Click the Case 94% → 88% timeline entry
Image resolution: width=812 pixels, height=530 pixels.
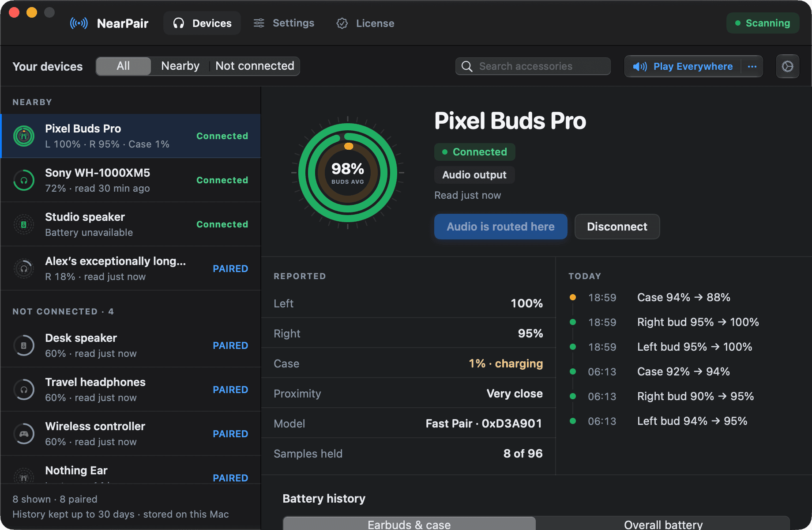tap(684, 297)
